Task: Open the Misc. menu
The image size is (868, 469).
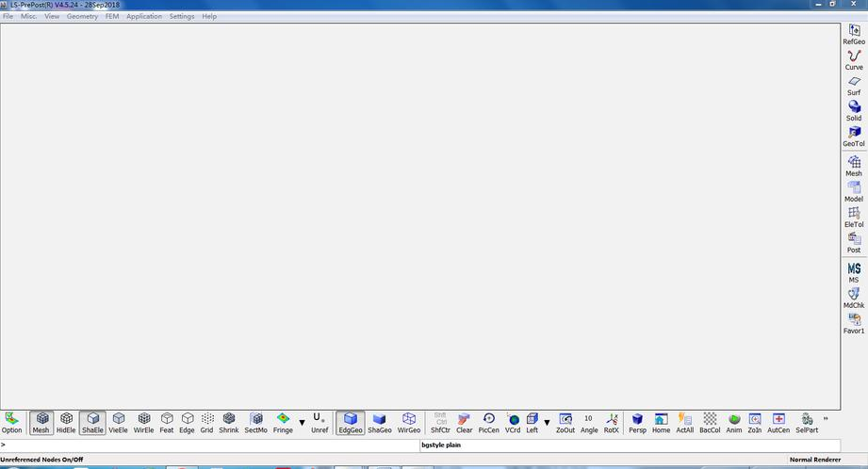Action: (x=29, y=17)
